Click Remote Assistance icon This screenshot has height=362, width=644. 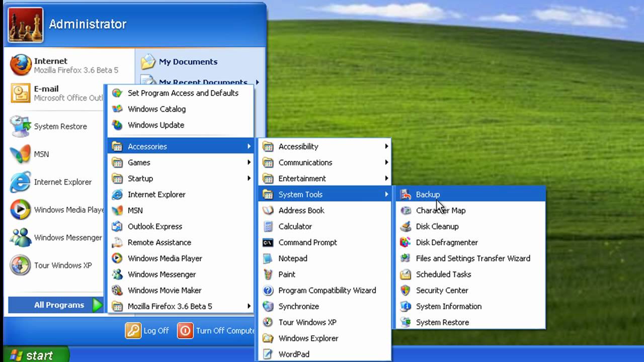point(117,242)
